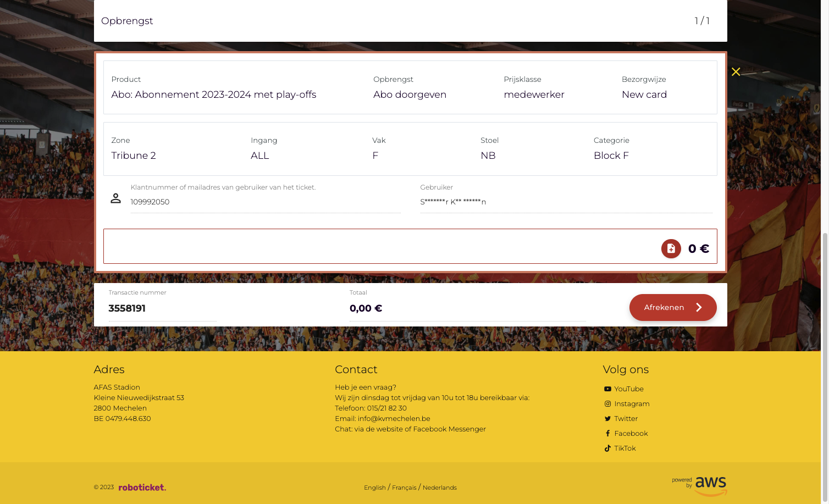
Task: Click New card delivery method value
Action: [x=644, y=95]
